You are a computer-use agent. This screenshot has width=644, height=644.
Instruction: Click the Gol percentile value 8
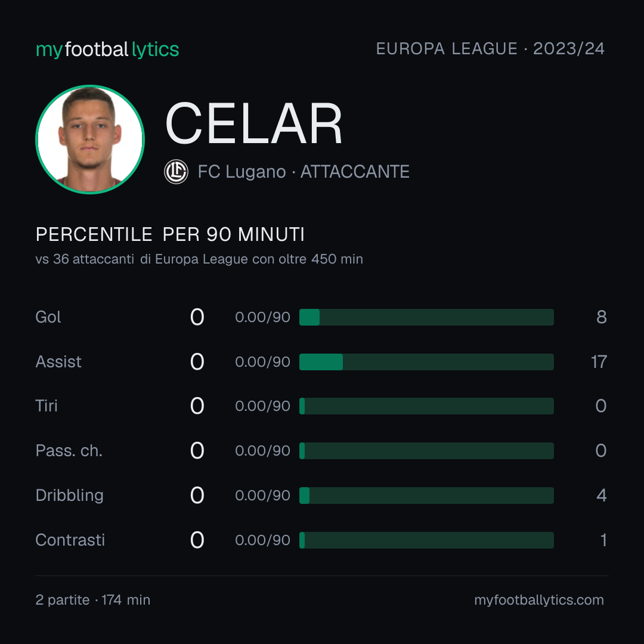(x=602, y=317)
